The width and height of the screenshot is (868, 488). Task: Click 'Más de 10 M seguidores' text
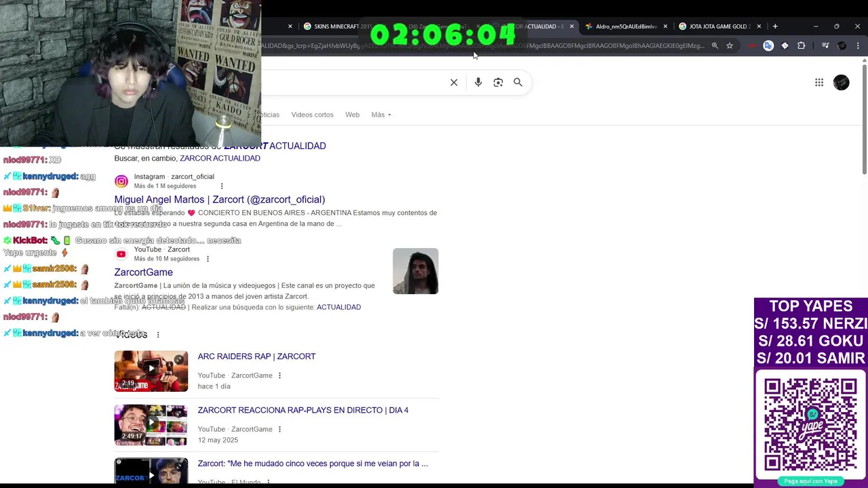click(x=166, y=259)
